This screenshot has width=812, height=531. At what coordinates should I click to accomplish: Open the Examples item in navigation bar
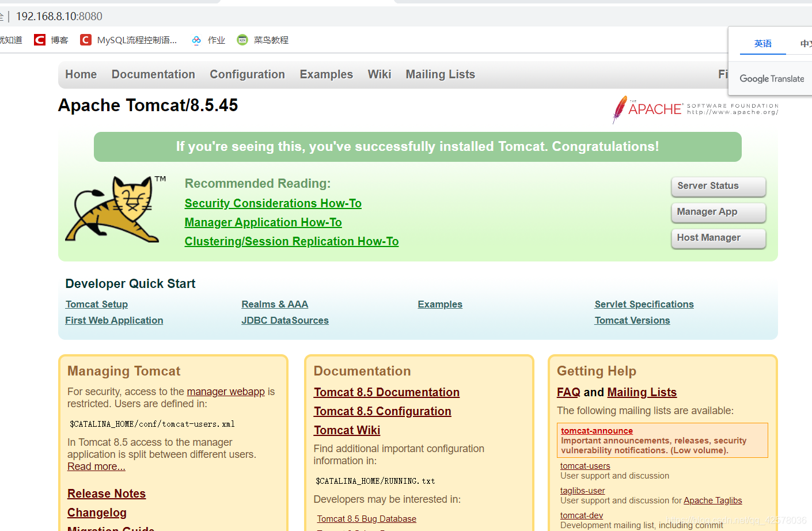[326, 74]
